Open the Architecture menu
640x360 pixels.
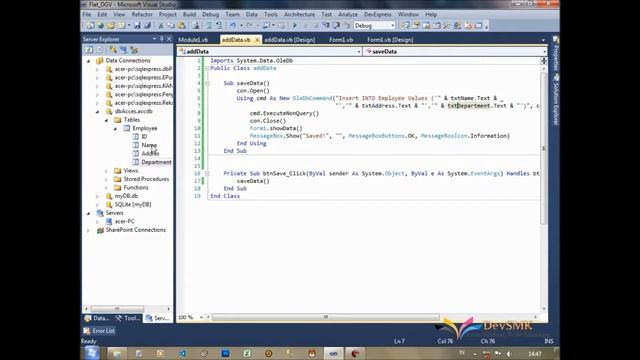[300, 14]
